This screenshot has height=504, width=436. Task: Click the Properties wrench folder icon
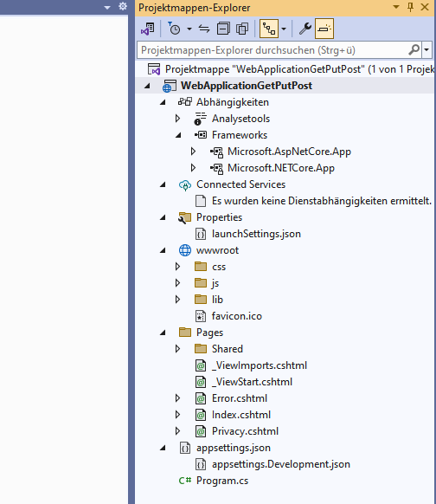(184, 217)
